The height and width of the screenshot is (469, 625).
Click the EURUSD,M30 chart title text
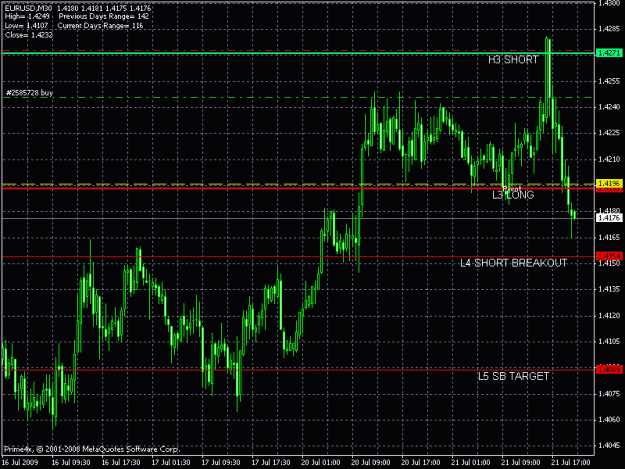28,8
